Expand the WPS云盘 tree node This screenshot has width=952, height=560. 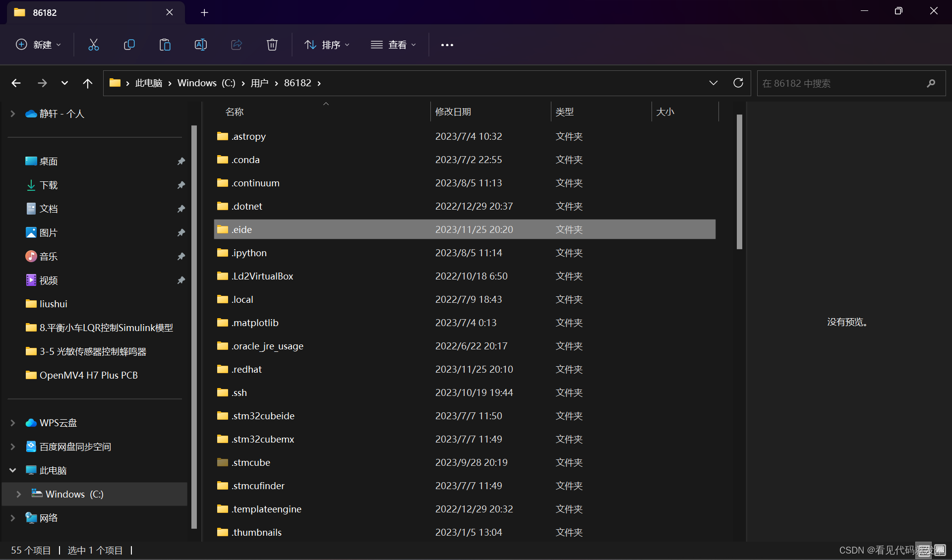pyautogui.click(x=13, y=423)
